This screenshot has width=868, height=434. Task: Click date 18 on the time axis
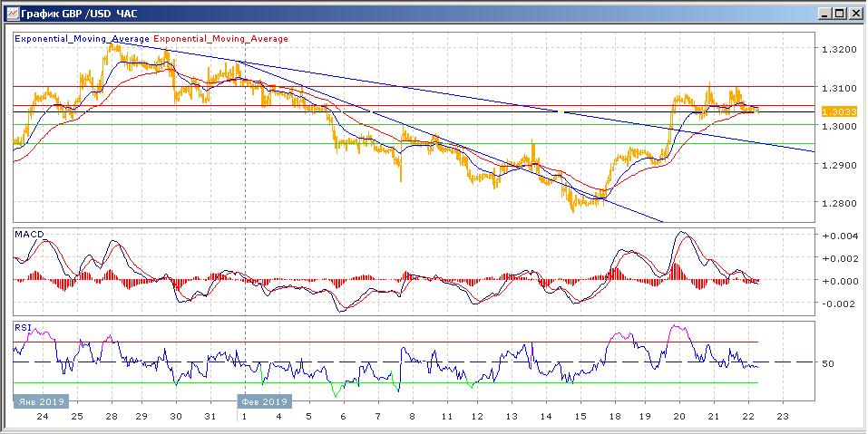(x=615, y=417)
